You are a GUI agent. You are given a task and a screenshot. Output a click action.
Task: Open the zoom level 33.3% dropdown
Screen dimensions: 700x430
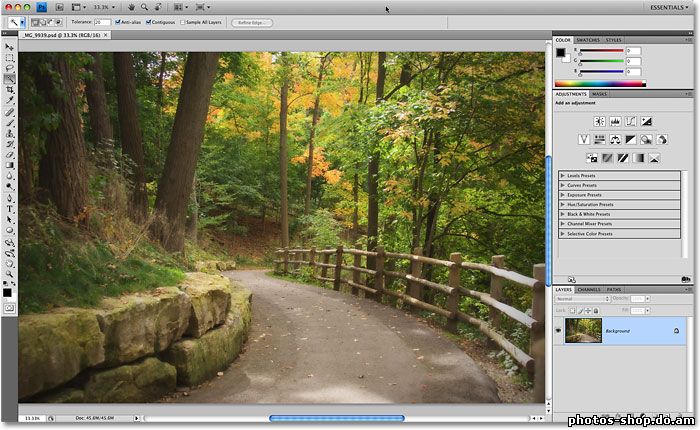tap(104, 7)
